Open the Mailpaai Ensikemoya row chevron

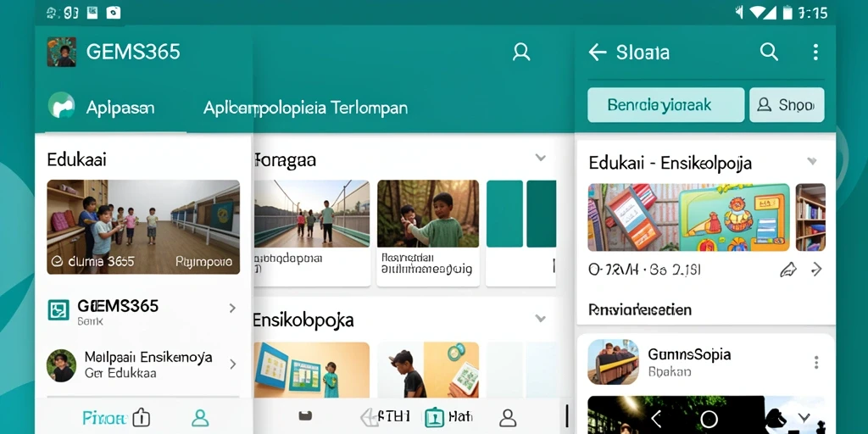click(232, 364)
